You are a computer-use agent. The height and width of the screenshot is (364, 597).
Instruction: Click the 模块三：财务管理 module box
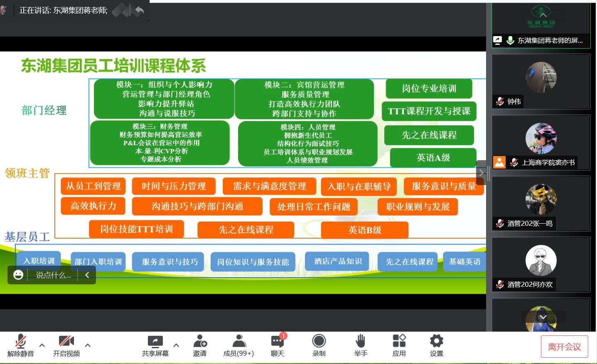point(160,143)
